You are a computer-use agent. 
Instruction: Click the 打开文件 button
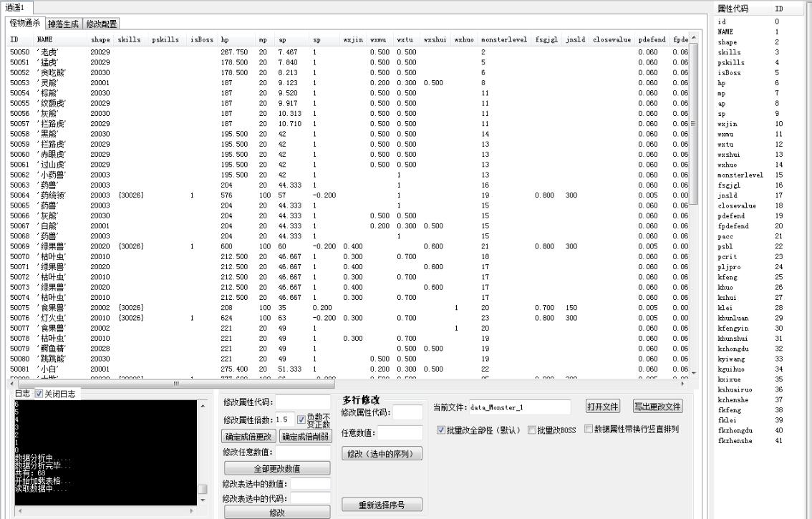(602, 407)
